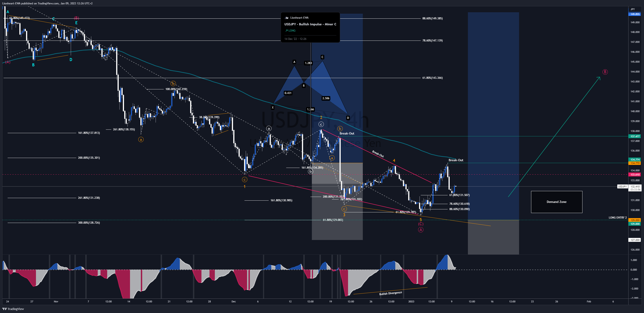Click the Lionheart-EWA avatar icon in the idea card

click(x=287, y=18)
